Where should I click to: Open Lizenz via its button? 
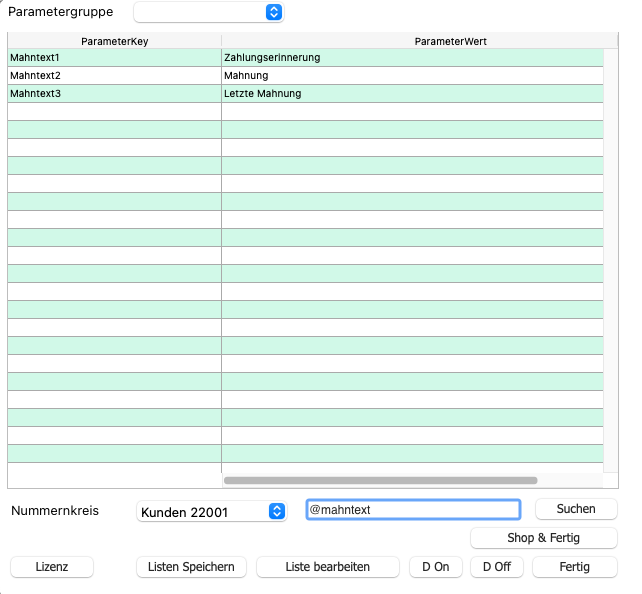[52, 567]
